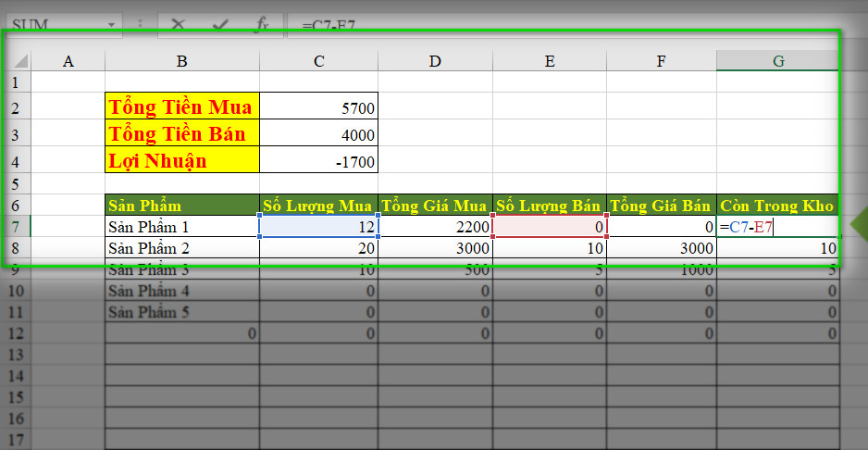This screenshot has height=450, width=868.
Task: Select the cell with value 5700
Action: click(x=319, y=106)
